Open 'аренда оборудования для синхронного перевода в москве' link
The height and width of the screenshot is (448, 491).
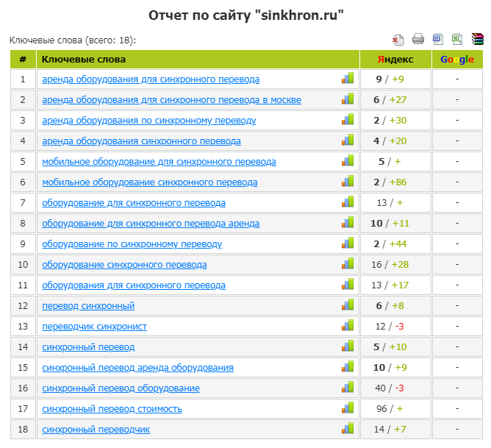coord(171,100)
